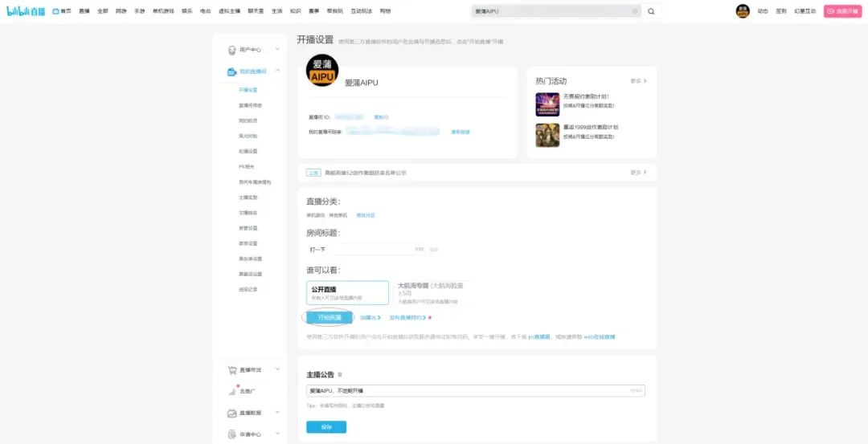
Task: Collapse the 我的直播间 section
Action: click(277, 71)
